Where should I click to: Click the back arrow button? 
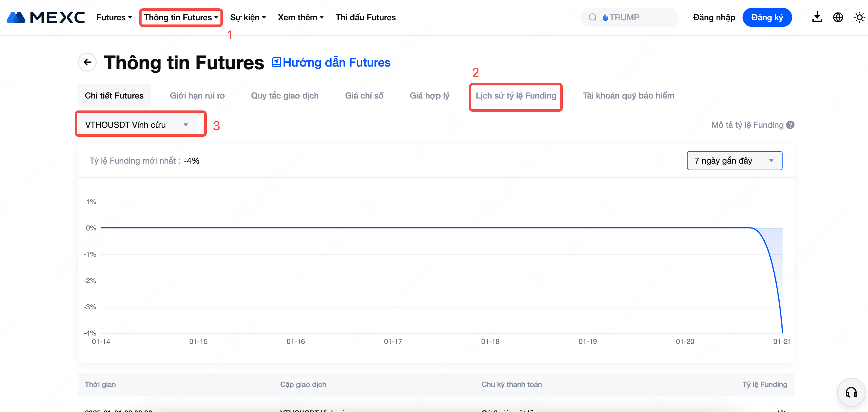coord(87,62)
